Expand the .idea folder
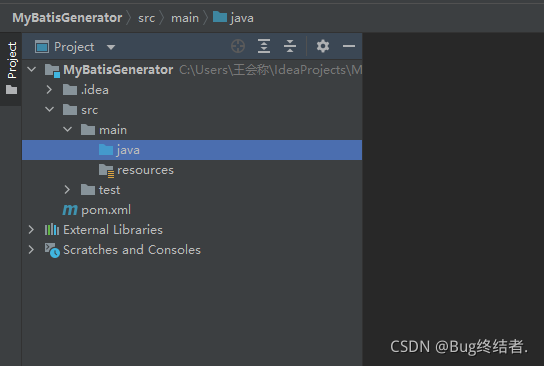Image resolution: width=544 pixels, height=366 pixels. pyautogui.click(x=49, y=90)
